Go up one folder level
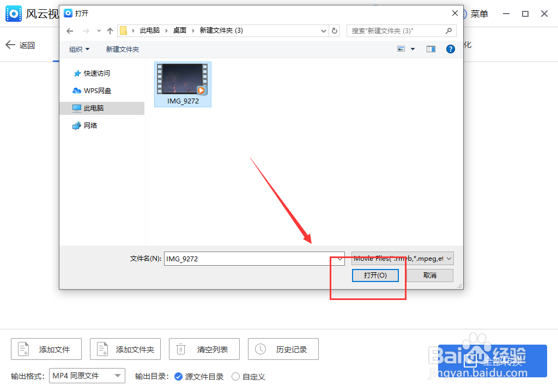Image resolution: width=558 pixels, height=392 pixels. click(x=110, y=31)
